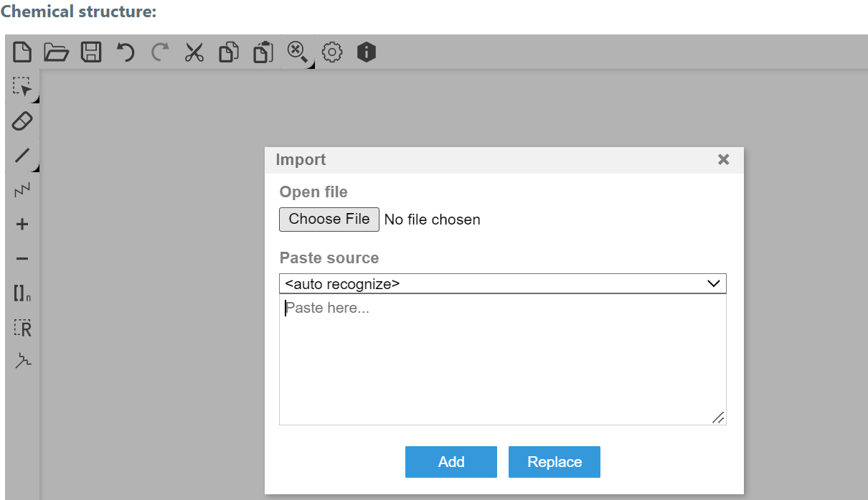The height and width of the screenshot is (500, 868).
Task: Click the Save floppy disk icon
Action: click(90, 52)
